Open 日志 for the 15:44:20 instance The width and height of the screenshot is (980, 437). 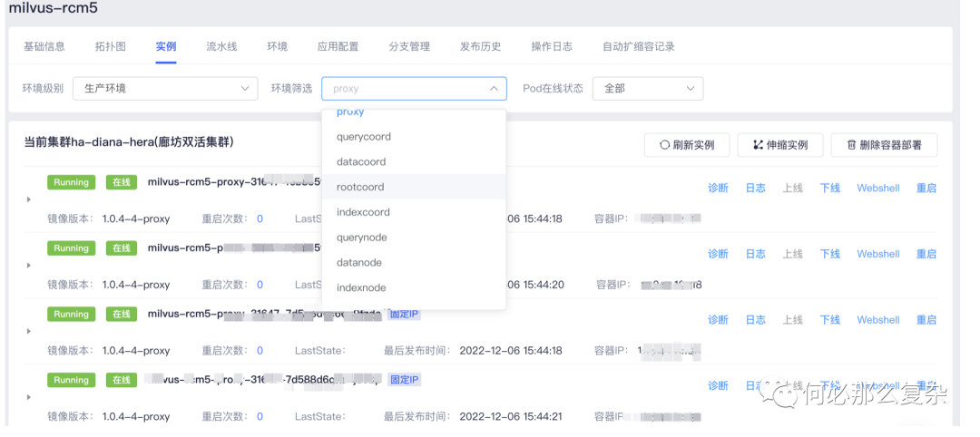tap(756, 254)
